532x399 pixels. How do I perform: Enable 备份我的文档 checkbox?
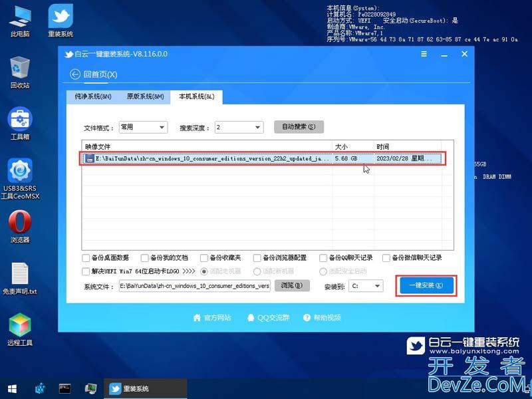(144, 258)
